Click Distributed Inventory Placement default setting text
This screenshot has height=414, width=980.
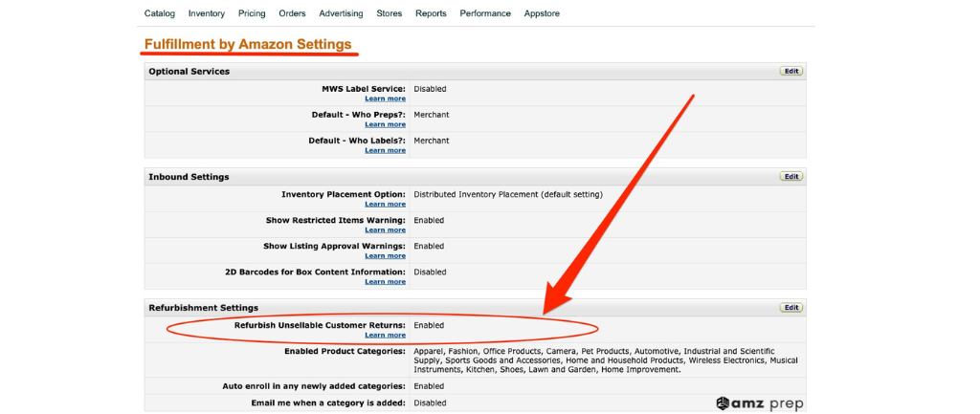tap(508, 194)
